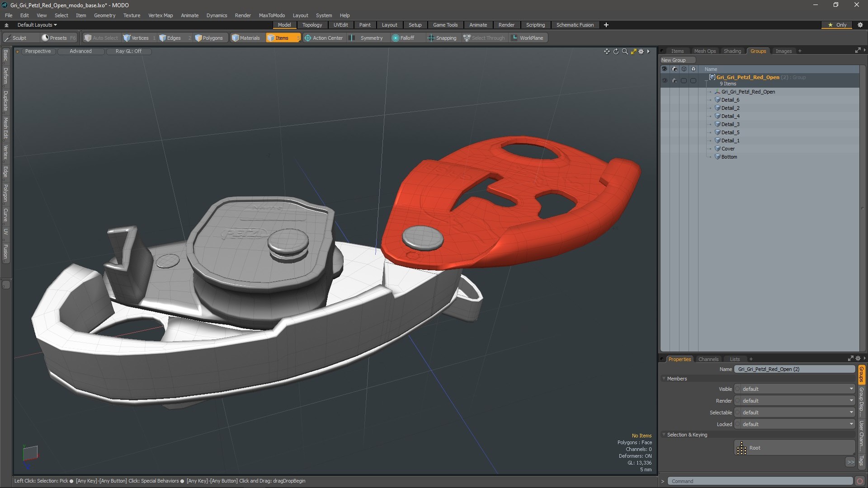Toggle the Snapping tool
This screenshot has width=868, height=488.
442,38
